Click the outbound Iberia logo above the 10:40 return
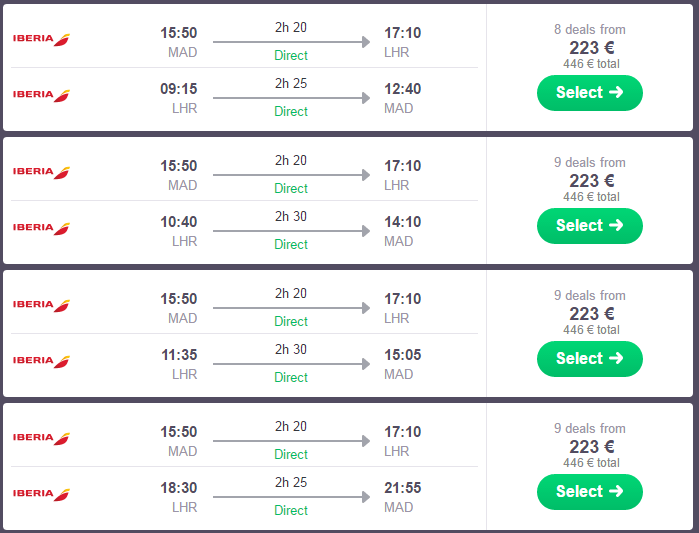 click(x=41, y=172)
